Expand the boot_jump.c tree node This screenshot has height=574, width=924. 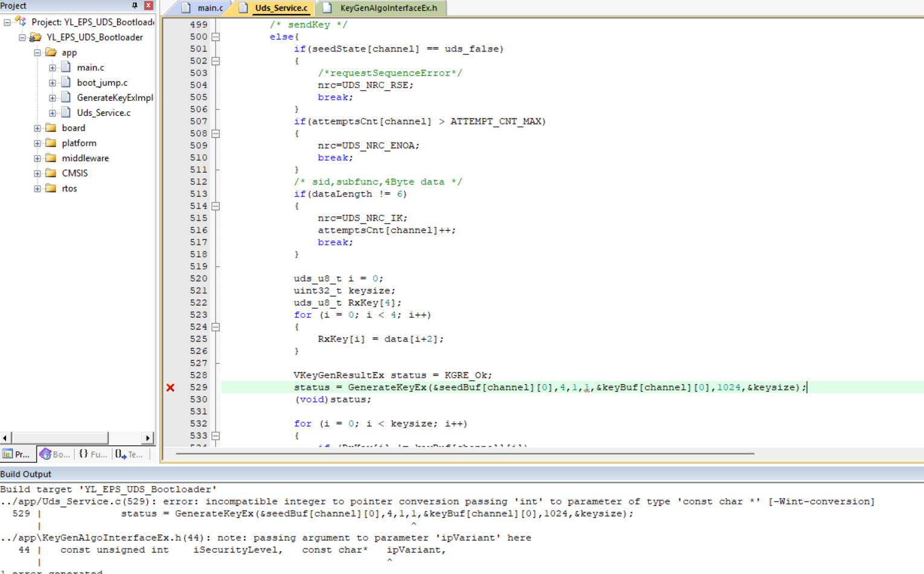click(52, 82)
